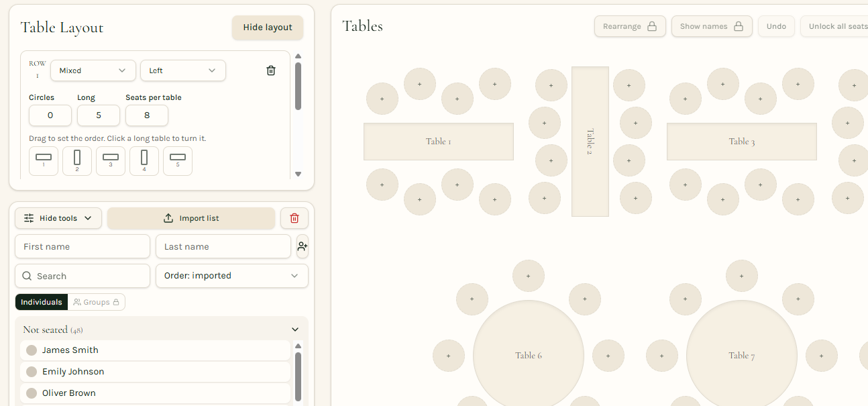This screenshot has width=868, height=406.
Task: Click James Smith's avatar dot
Action: pyautogui.click(x=32, y=350)
